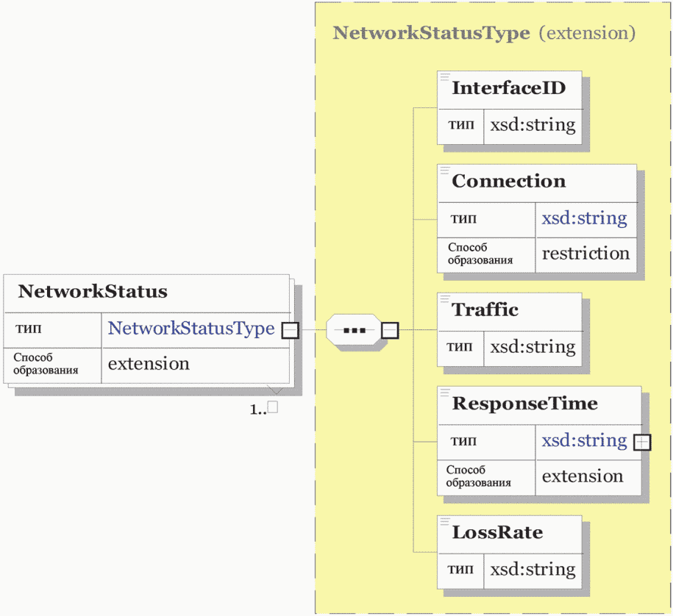The height and width of the screenshot is (616, 673).
Task: Click the Connection element's corner lines icon
Action: point(445,171)
